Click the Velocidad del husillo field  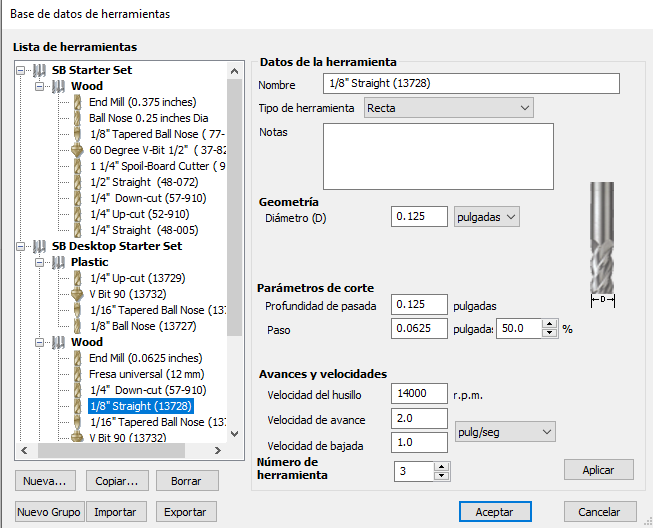419,394
